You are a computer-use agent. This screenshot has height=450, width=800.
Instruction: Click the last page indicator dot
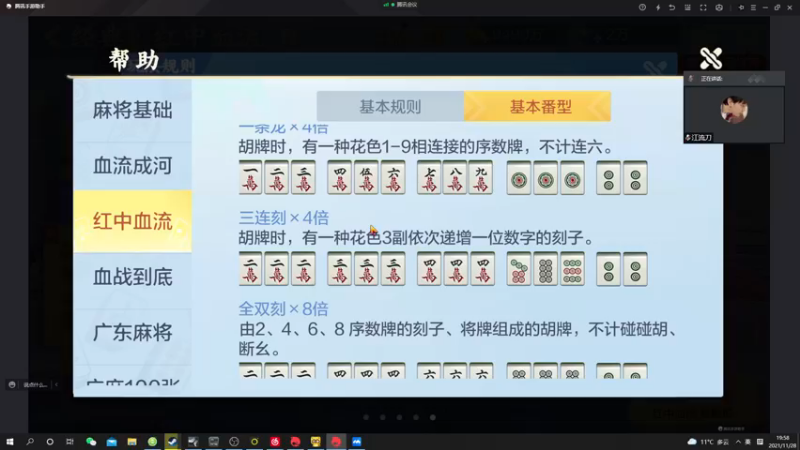point(433,417)
